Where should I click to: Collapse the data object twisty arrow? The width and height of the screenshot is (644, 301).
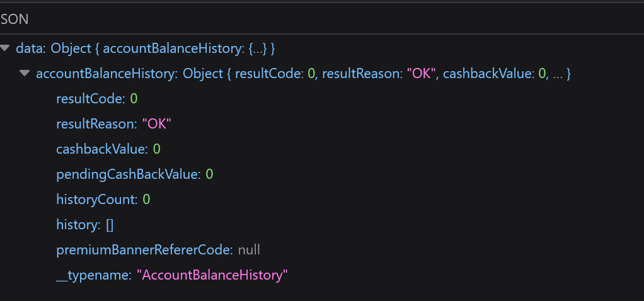pos(4,48)
